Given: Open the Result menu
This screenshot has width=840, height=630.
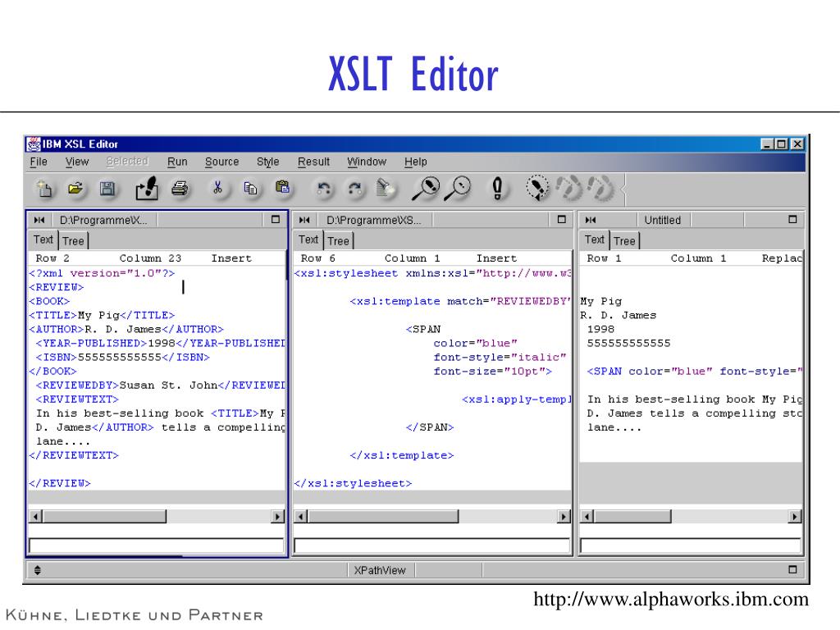Looking at the screenshot, I should pyautogui.click(x=313, y=162).
